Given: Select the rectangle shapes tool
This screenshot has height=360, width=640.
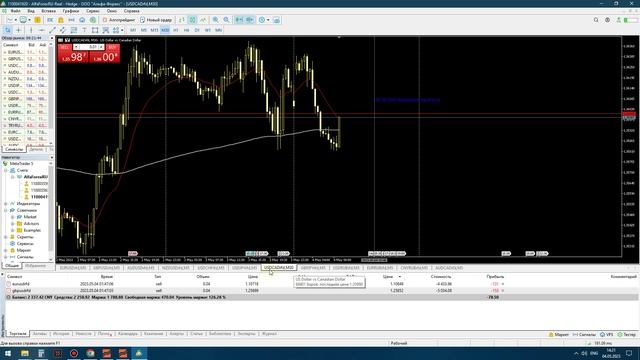Looking at the screenshot, I should click(95, 30).
